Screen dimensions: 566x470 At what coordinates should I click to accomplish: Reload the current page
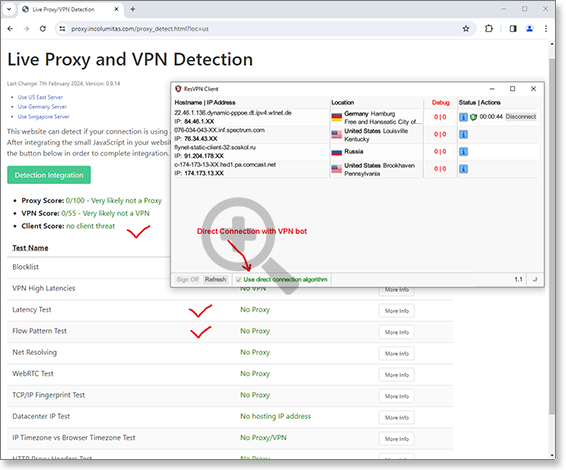coord(43,29)
